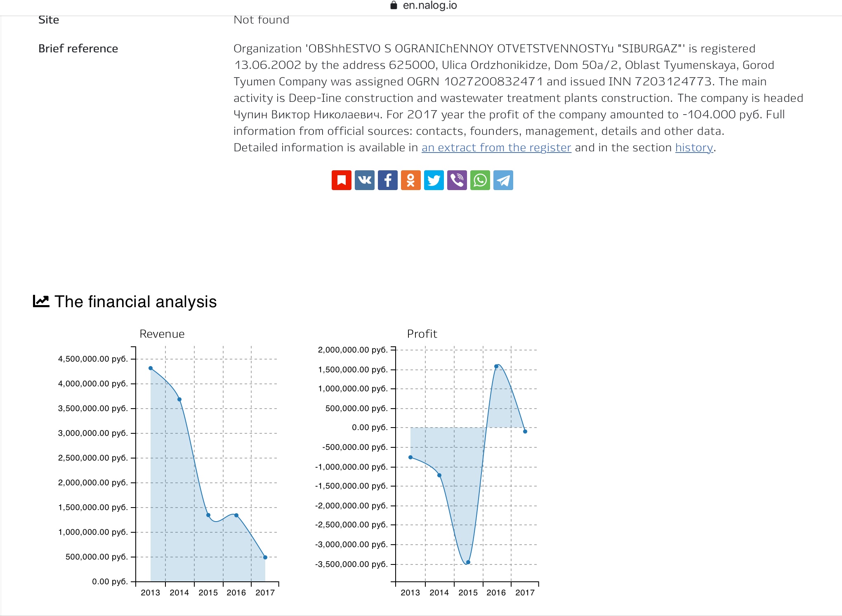Click the orange Odnoklassniki share icon
842x616 pixels.
click(410, 180)
